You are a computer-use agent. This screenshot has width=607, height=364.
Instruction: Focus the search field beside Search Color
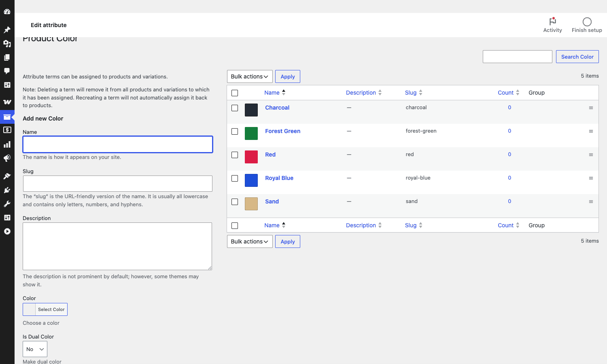coord(518,57)
